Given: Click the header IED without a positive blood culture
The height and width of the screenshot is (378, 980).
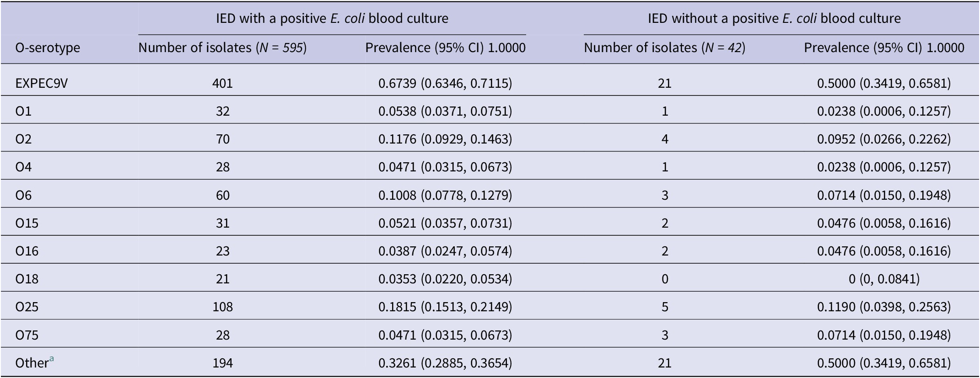Looking at the screenshot, I should coord(774,18).
